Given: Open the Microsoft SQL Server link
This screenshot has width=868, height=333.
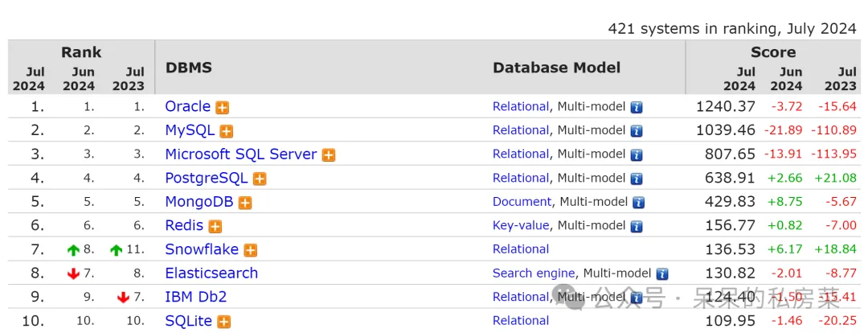Looking at the screenshot, I should pos(241,154).
